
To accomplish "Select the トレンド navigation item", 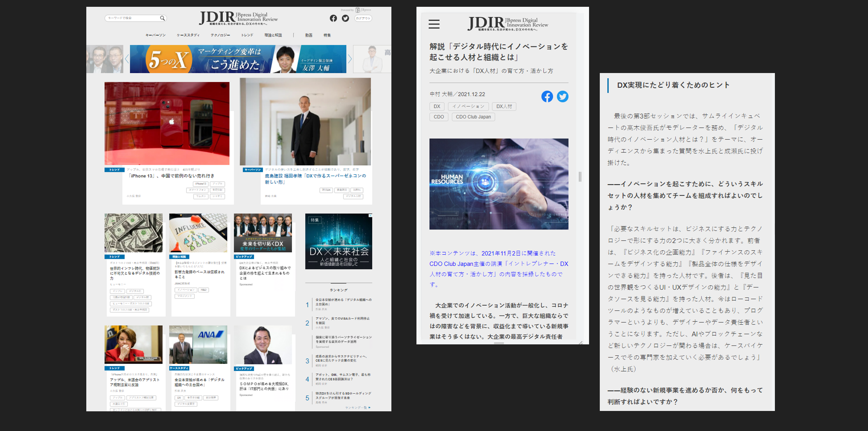I will pyautogui.click(x=247, y=35).
